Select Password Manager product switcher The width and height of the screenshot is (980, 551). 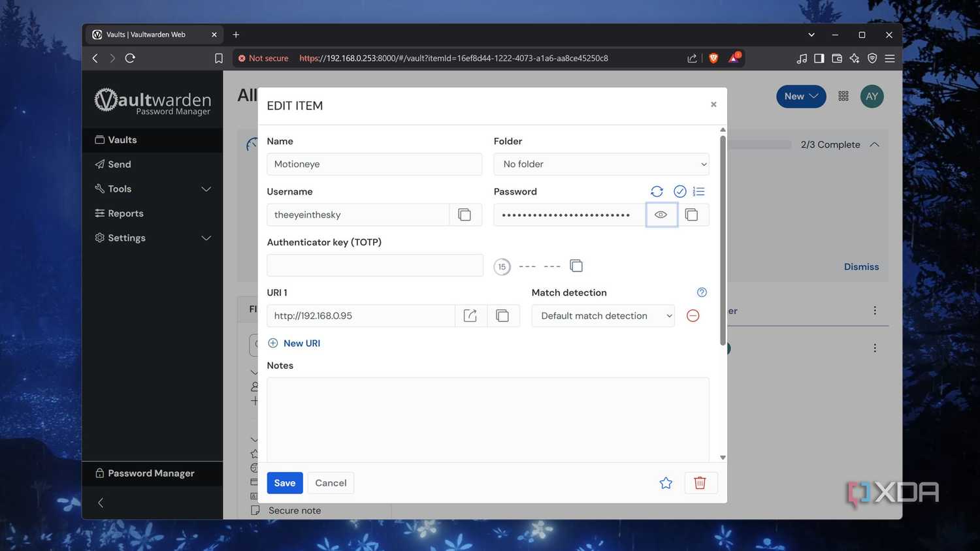tap(152, 473)
